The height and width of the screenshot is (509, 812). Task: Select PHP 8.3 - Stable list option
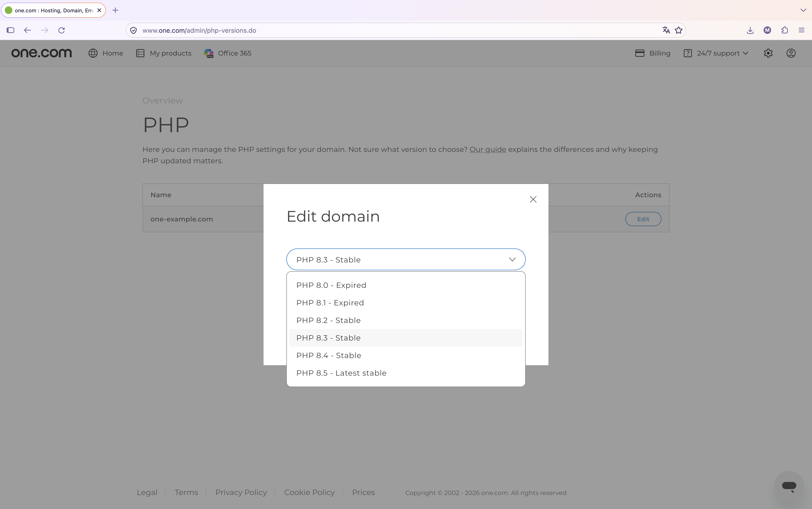pos(406,338)
